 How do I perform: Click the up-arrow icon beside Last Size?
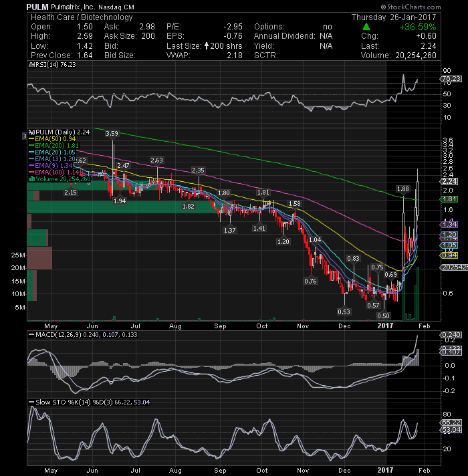point(207,46)
